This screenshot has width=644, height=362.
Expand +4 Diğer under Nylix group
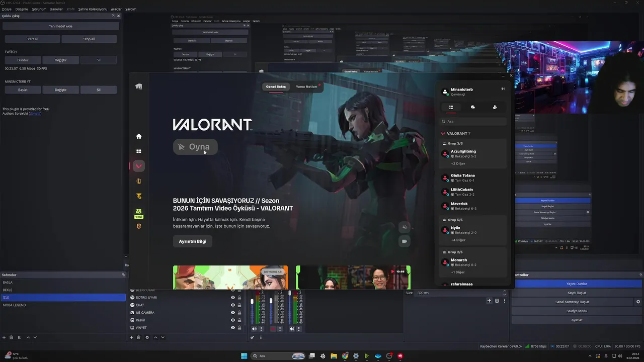(x=458, y=240)
